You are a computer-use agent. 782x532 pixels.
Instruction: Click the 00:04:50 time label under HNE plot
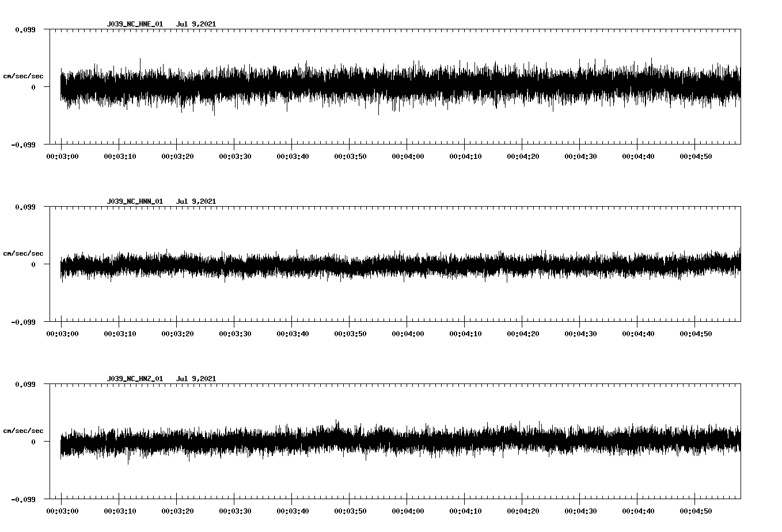coord(696,157)
